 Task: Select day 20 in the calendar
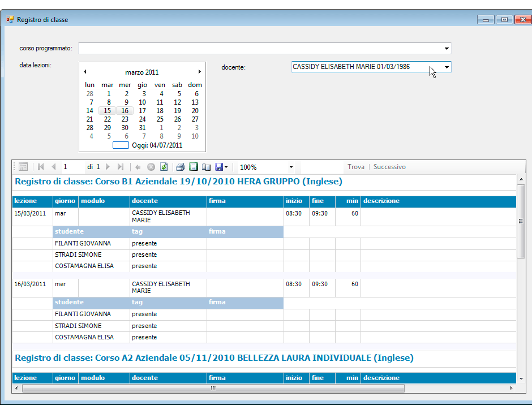pyautogui.click(x=195, y=111)
